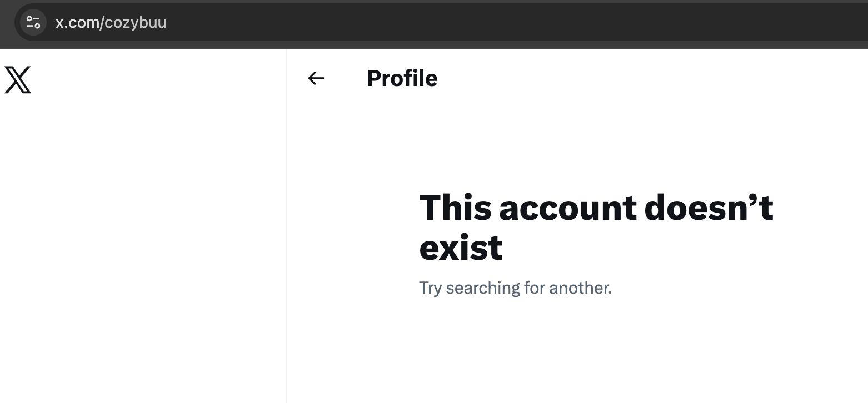
Task: Click the word "exist" in the heading
Action: pyautogui.click(x=461, y=248)
